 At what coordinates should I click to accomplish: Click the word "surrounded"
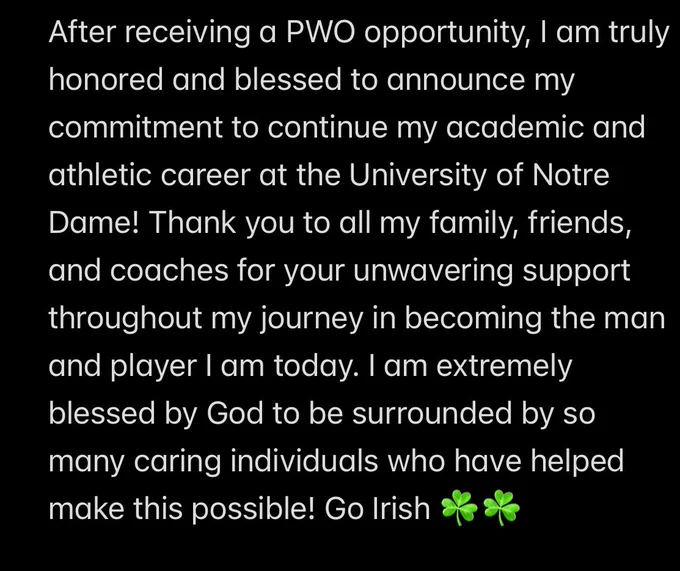click(x=432, y=413)
